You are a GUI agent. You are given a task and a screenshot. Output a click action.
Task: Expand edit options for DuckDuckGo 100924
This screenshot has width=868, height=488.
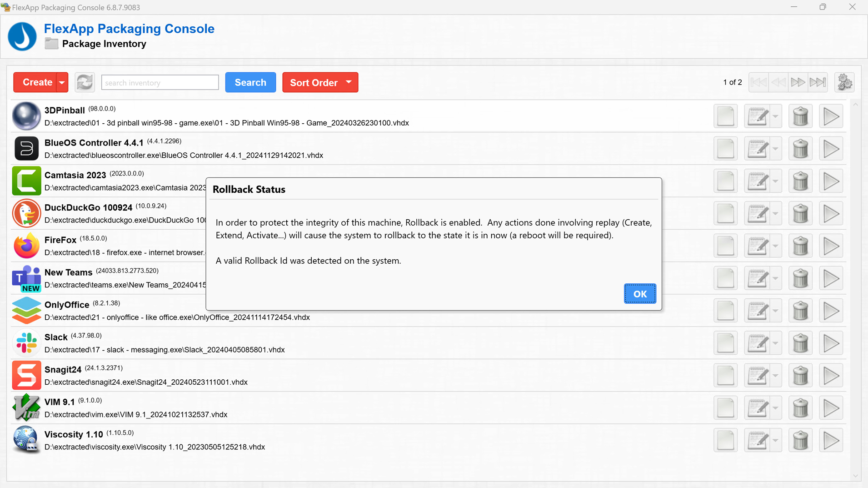(x=776, y=214)
